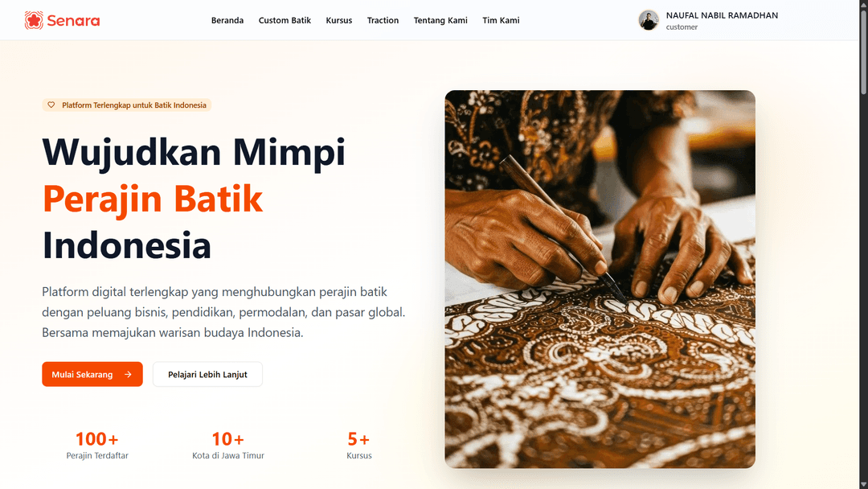The height and width of the screenshot is (489, 868).
Task: Click the Pelajari Lebih Lanjut button
Action: coord(207,374)
